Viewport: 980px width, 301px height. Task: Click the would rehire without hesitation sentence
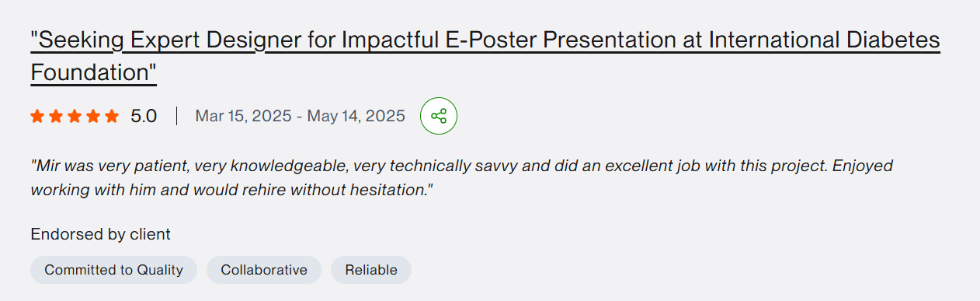[x=312, y=190]
